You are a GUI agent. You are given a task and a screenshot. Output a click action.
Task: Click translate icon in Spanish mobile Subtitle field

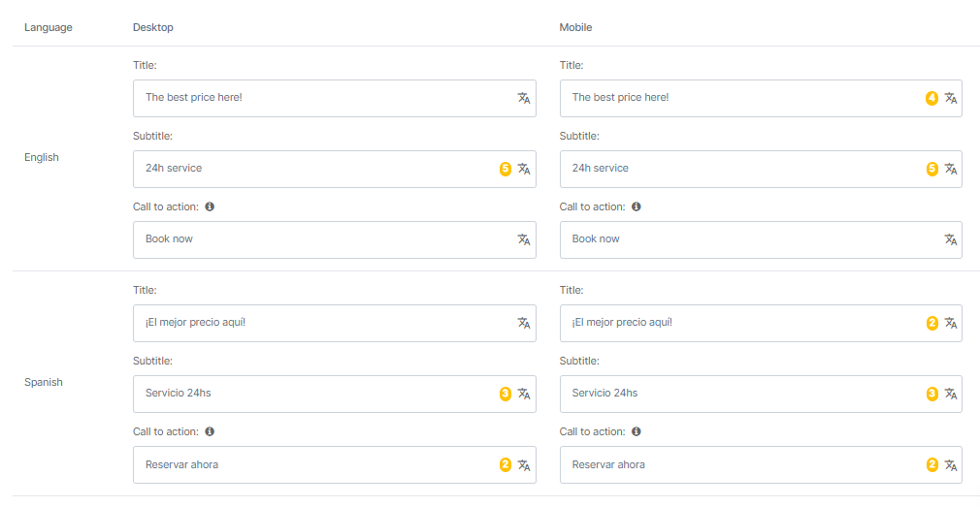pyautogui.click(x=951, y=394)
